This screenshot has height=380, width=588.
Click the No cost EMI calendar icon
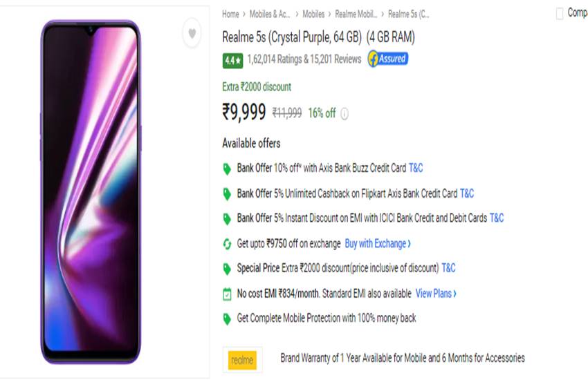click(x=226, y=294)
